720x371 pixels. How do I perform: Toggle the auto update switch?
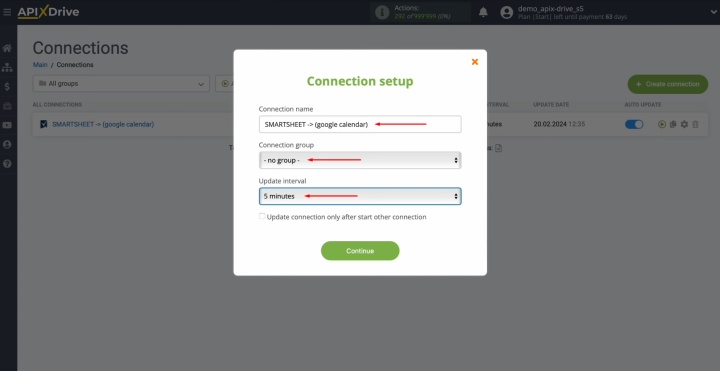pyautogui.click(x=634, y=124)
